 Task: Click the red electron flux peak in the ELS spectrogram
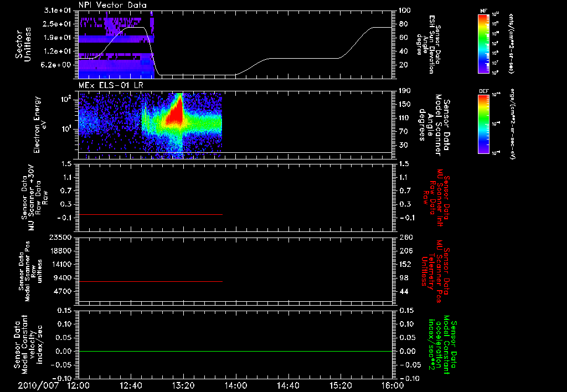[x=175, y=114]
